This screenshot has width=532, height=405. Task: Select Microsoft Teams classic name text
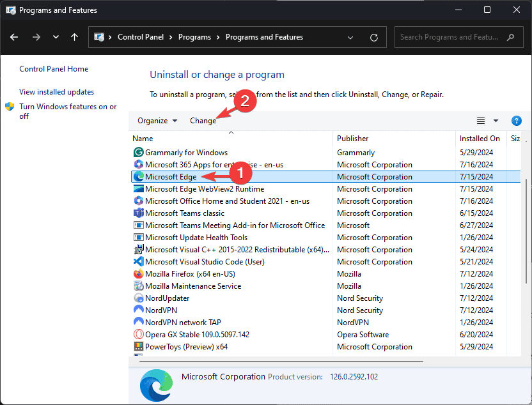[185, 213]
